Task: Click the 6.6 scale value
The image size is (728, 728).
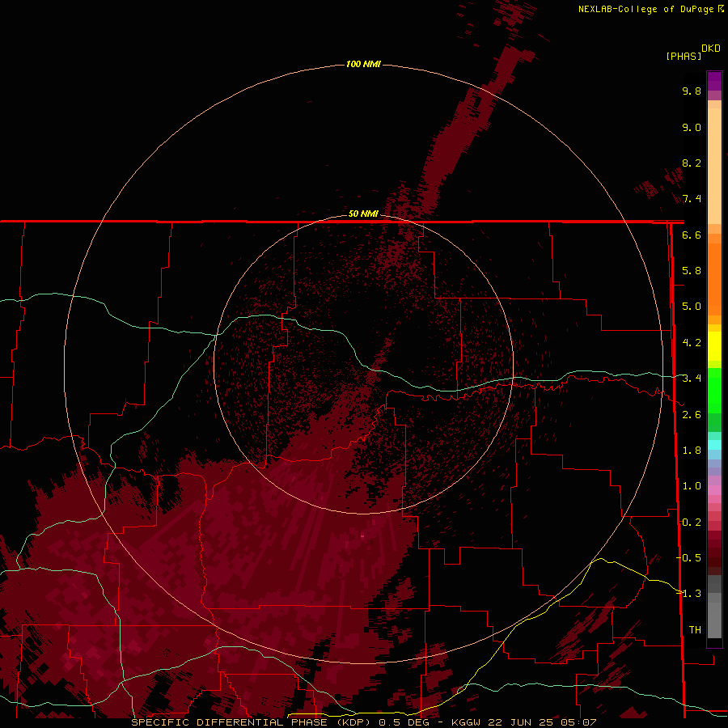Action: point(692,235)
